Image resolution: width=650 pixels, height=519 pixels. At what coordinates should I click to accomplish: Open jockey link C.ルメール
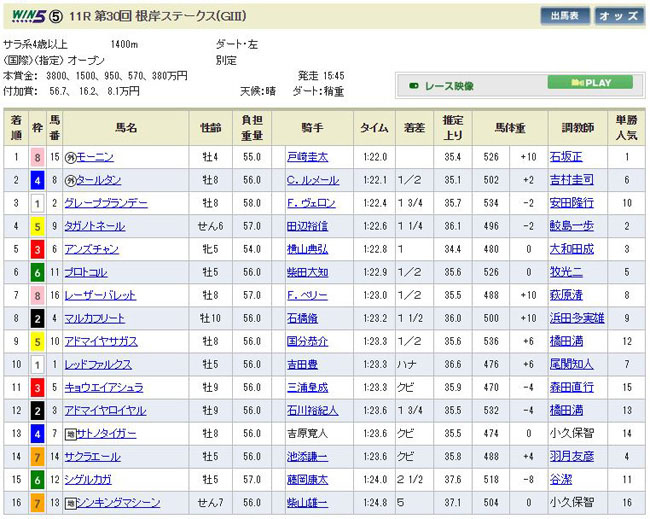pos(313,180)
